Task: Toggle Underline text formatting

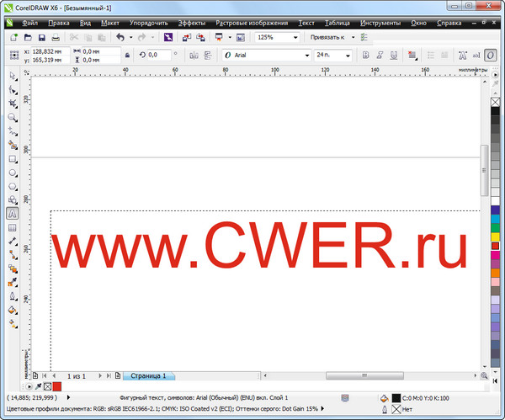Action: pos(393,55)
